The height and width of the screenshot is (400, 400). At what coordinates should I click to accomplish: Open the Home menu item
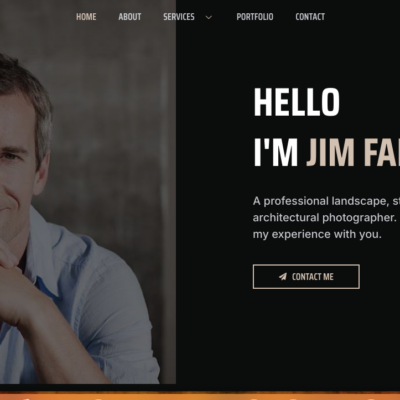(x=86, y=17)
